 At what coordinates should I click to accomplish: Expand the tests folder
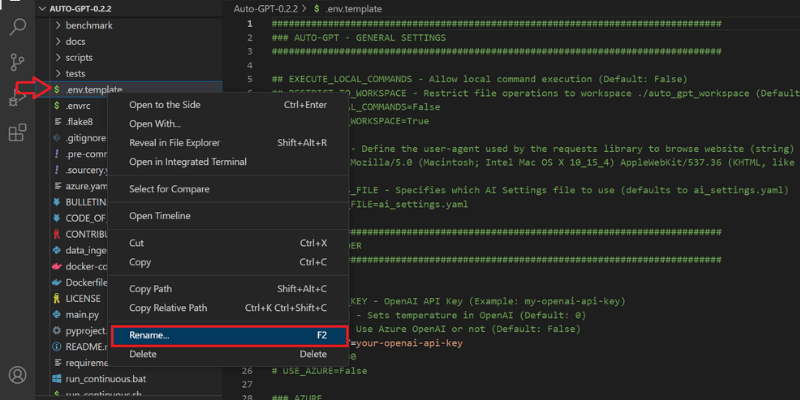point(58,73)
